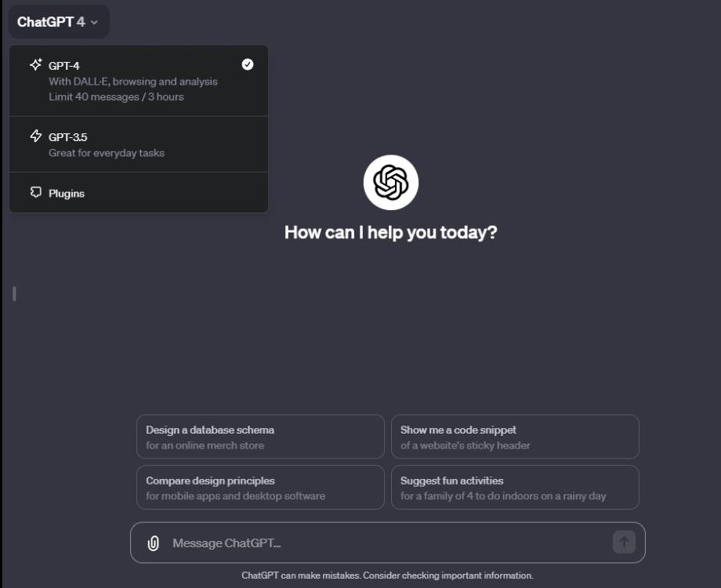
Task: Click the paperclip attach file icon
Action: (153, 543)
